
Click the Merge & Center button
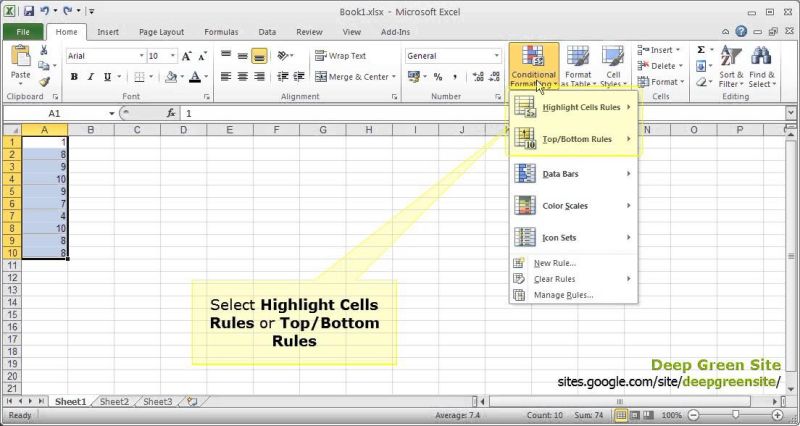coord(351,77)
